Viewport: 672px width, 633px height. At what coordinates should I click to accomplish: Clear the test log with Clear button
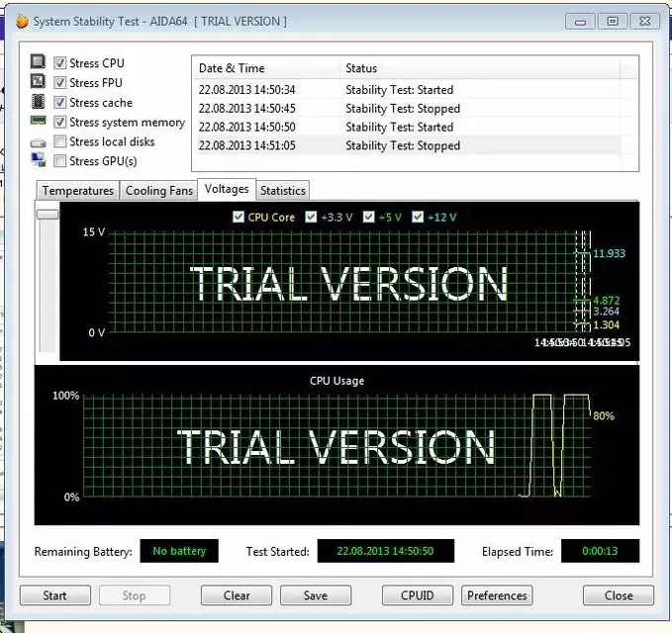237,595
